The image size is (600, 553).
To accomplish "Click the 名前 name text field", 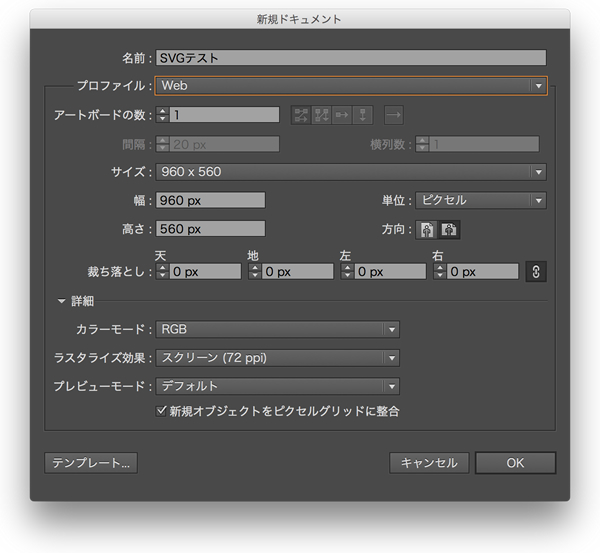I will [x=351, y=58].
